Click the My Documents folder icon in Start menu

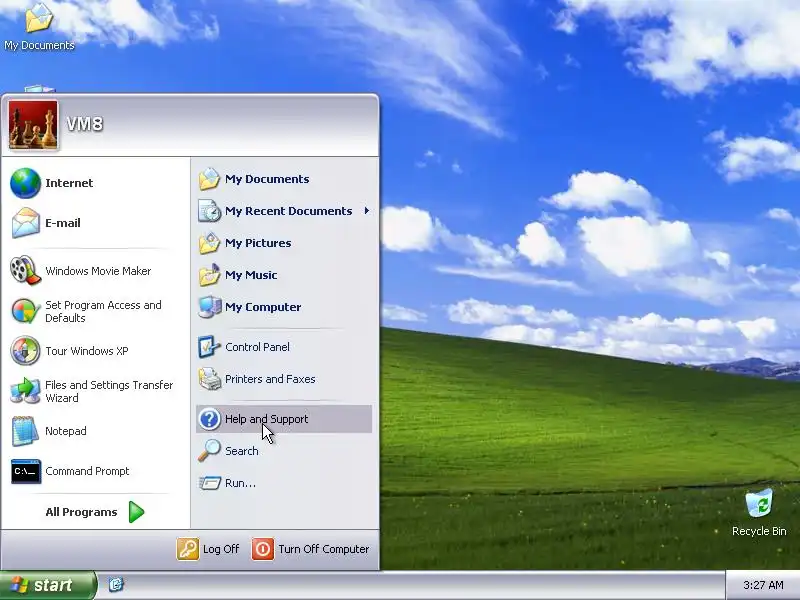[209, 179]
